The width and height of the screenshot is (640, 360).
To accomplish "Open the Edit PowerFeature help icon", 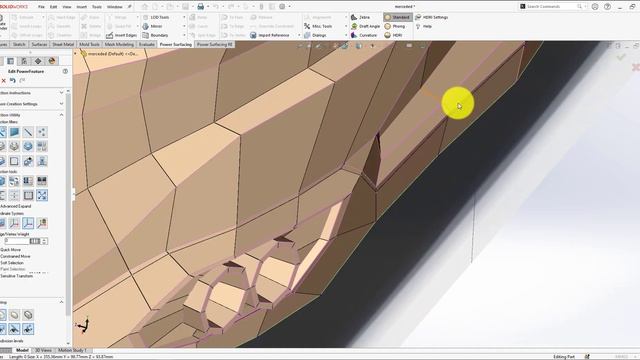I will click(65, 71).
